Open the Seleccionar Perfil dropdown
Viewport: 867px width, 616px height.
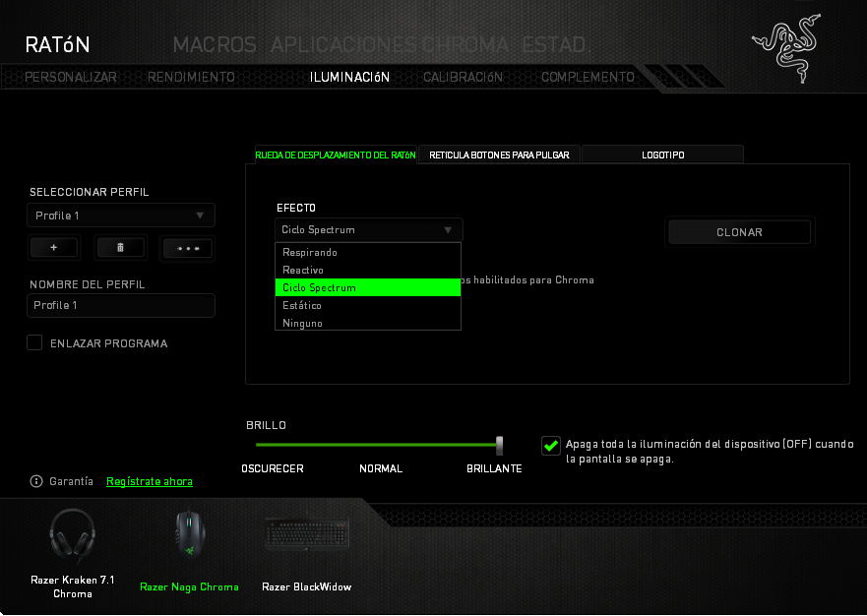pyautogui.click(x=120, y=216)
